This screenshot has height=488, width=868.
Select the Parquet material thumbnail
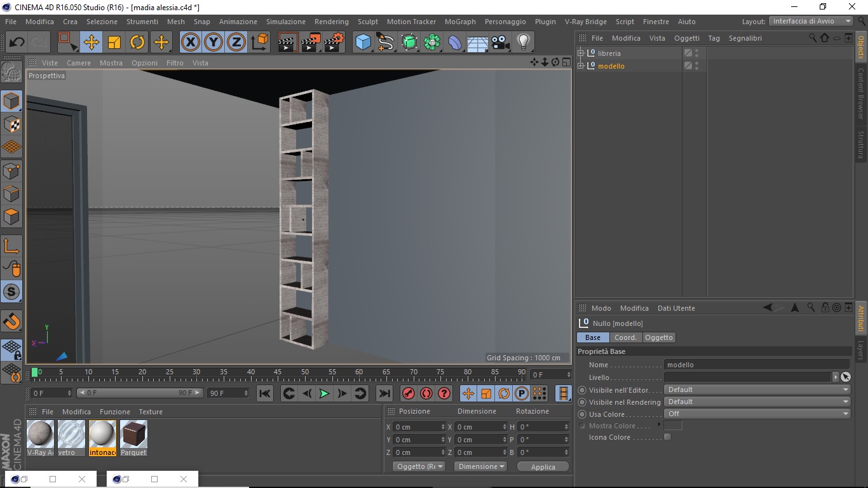pos(133,434)
